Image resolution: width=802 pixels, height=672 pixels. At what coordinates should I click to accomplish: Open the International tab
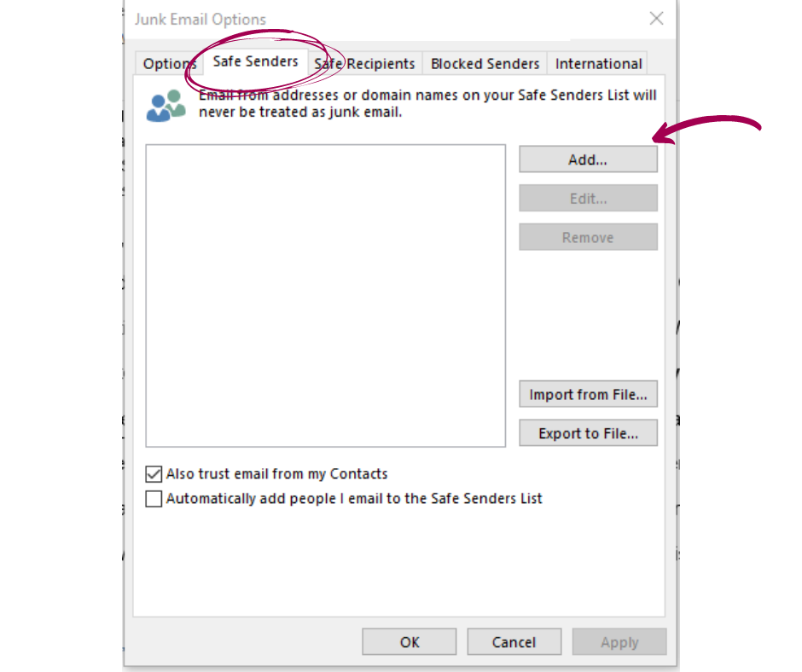coord(598,63)
